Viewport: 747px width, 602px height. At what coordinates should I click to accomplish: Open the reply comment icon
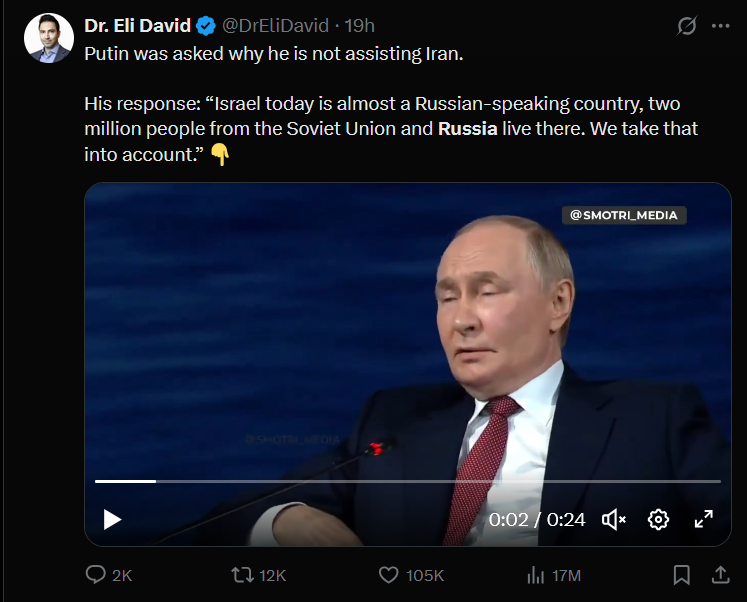coord(96,575)
